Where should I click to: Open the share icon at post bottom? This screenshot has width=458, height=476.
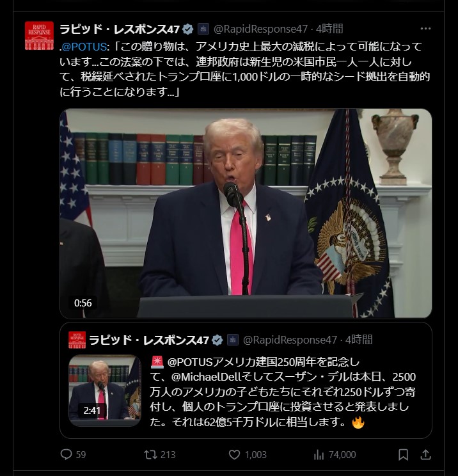click(x=426, y=454)
